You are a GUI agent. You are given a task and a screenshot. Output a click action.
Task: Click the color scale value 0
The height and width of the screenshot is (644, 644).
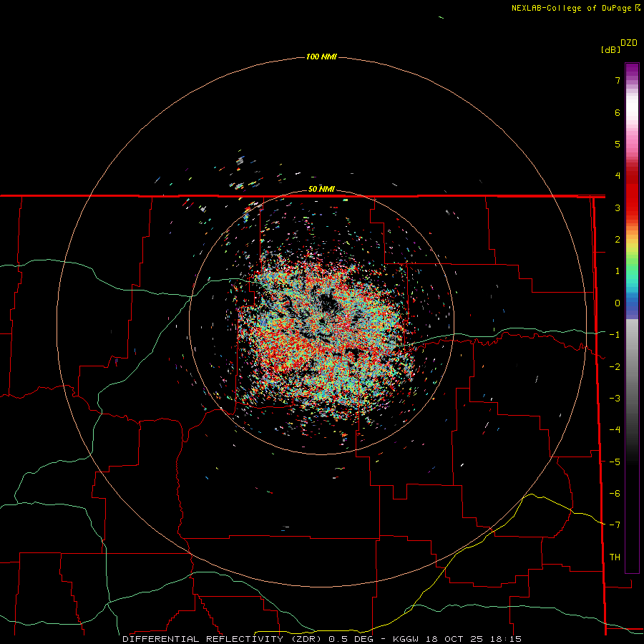point(618,303)
